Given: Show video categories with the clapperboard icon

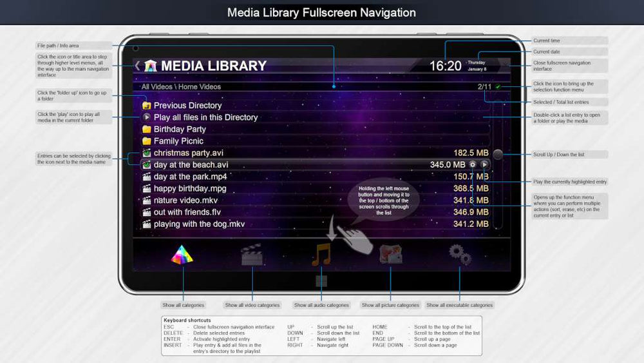Looking at the screenshot, I should tap(252, 255).
